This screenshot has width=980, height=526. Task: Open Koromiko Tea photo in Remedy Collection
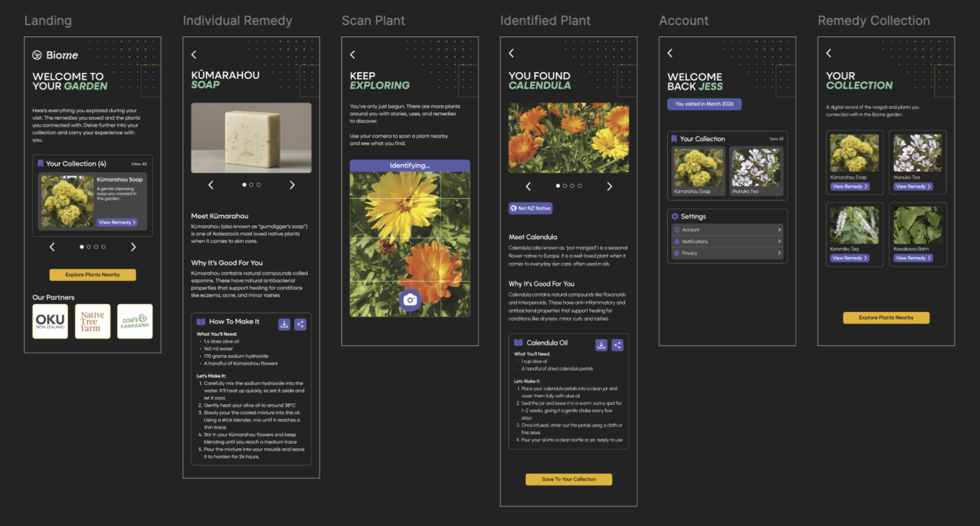click(855, 225)
